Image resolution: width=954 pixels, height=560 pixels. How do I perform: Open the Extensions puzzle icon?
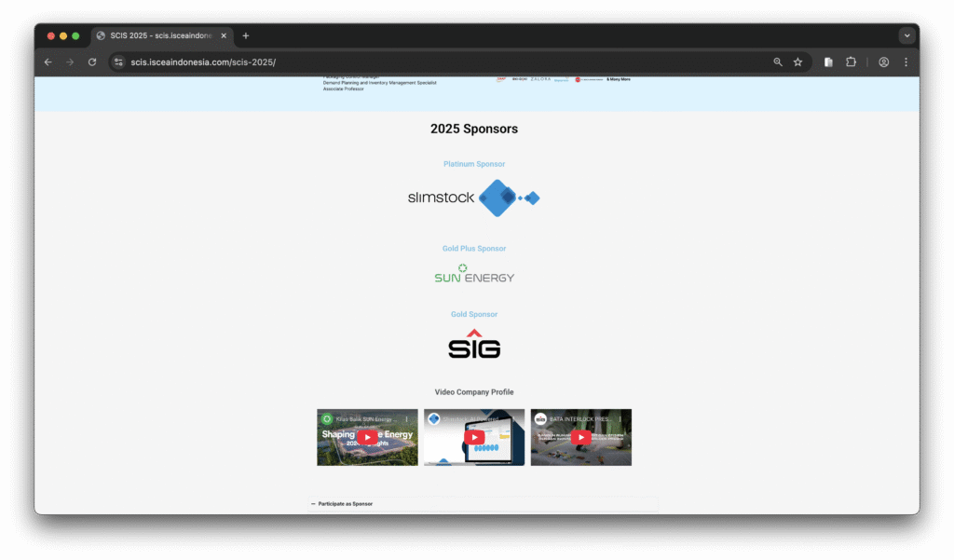851,62
